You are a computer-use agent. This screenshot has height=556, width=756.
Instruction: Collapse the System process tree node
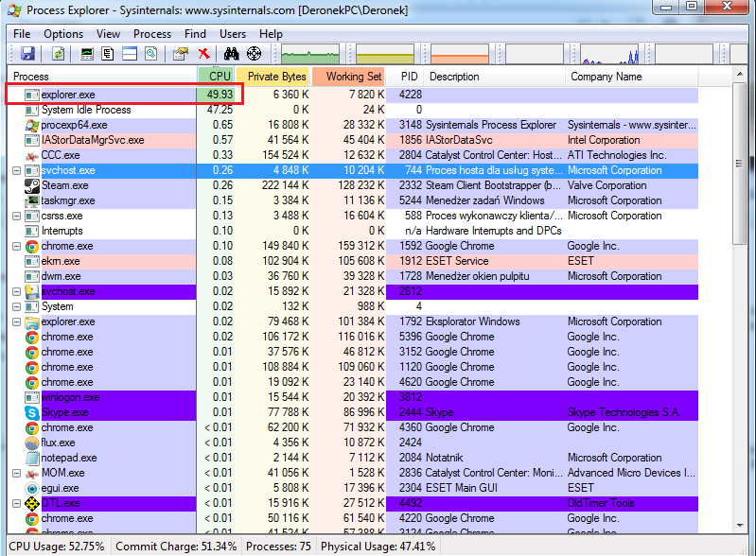tap(16, 306)
